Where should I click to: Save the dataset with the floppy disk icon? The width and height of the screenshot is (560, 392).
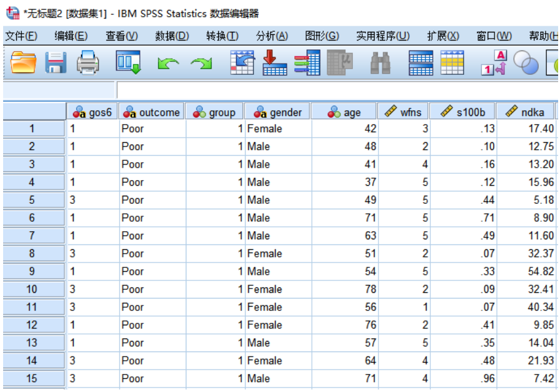pyautogui.click(x=56, y=63)
